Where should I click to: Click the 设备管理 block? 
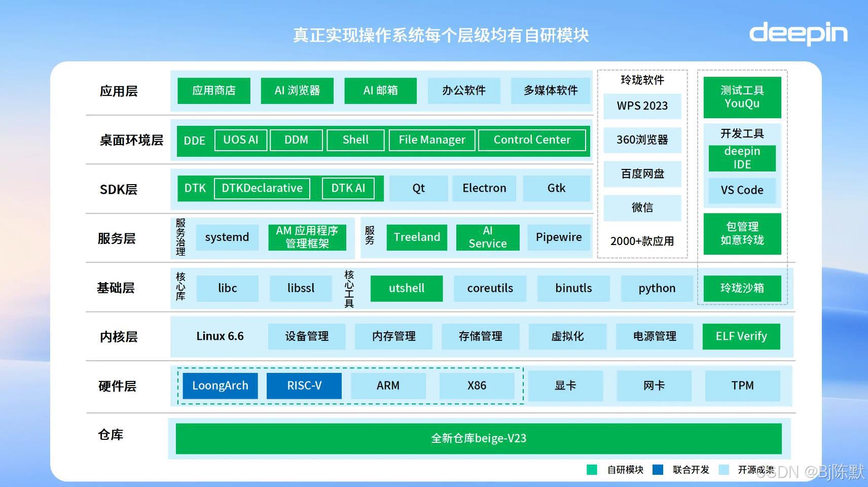tap(307, 336)
